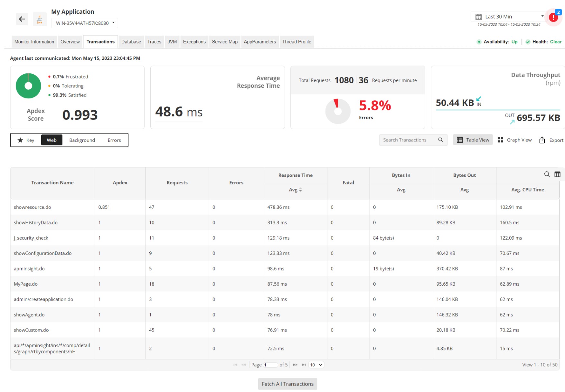
Task: Open the Thread Profile tab
Action: point(296,41)
